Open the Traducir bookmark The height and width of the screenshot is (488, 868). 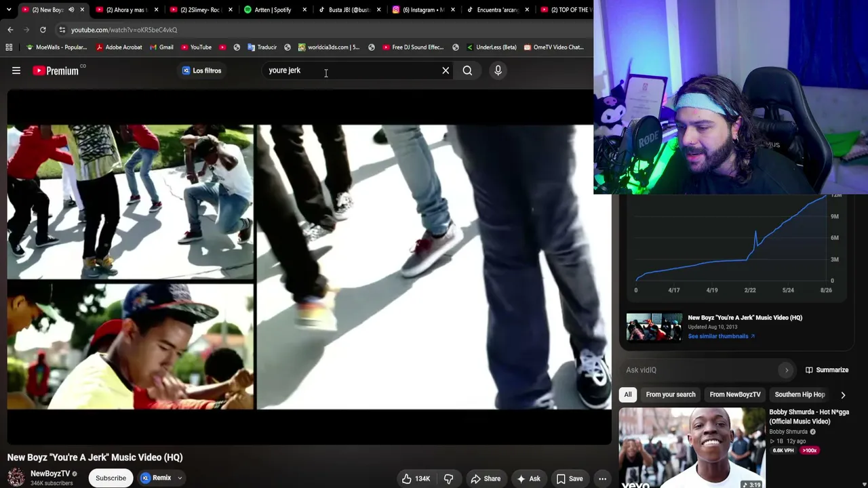(x=262, y=47)
